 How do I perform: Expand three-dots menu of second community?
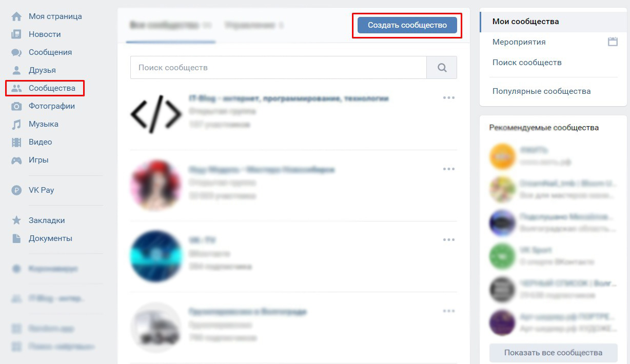coord(449,169)
